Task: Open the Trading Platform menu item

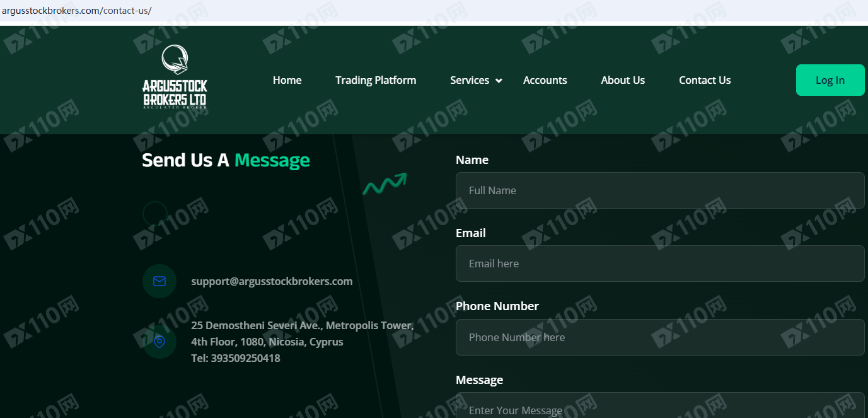Action: click(x=376, y=80)
